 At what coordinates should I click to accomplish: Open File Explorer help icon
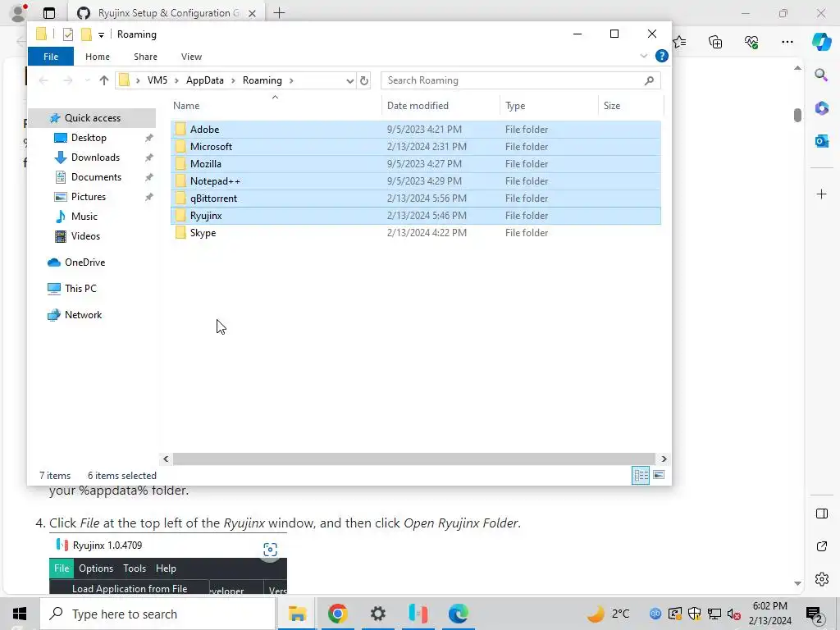pyautogui.click(x=662, y=57)
